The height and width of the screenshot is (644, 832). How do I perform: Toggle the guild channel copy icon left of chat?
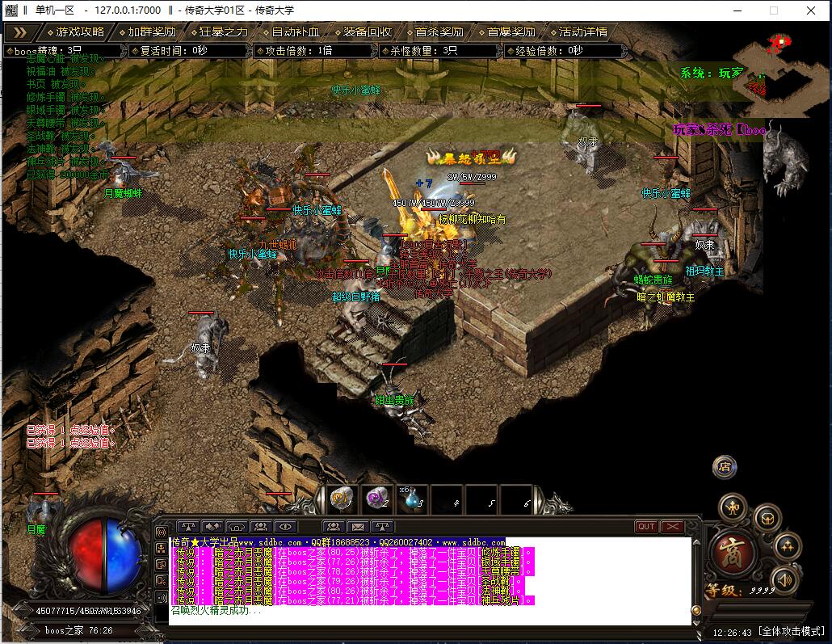click(x=162, y=564)
